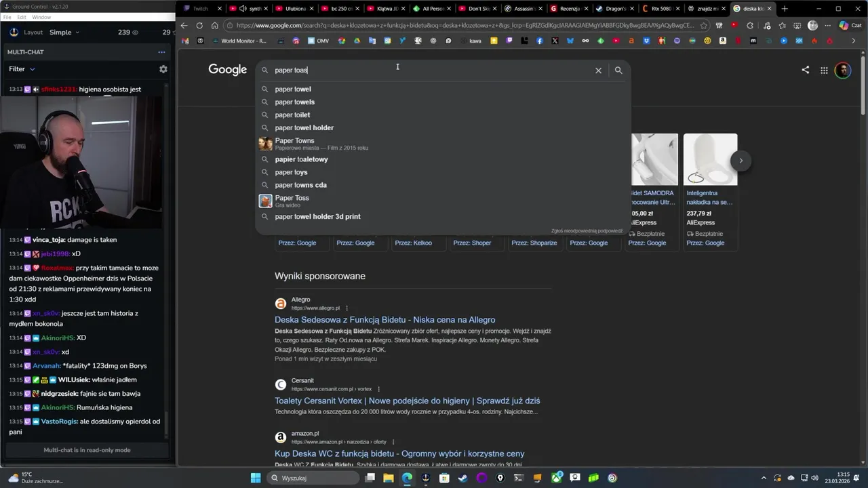Open three-dot menu beside Allegro URL
This screenshot has height=488, width=868.
tap(347, 308)
